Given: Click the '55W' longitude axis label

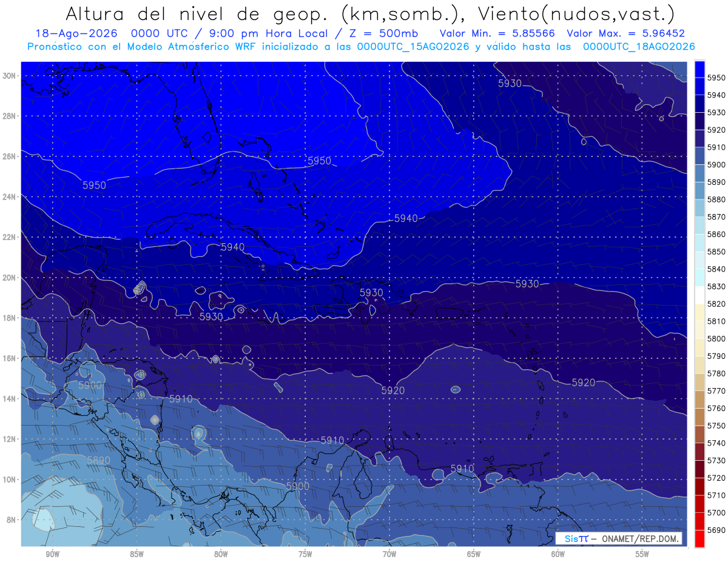Looking at the screenshot, I should 642,554.
